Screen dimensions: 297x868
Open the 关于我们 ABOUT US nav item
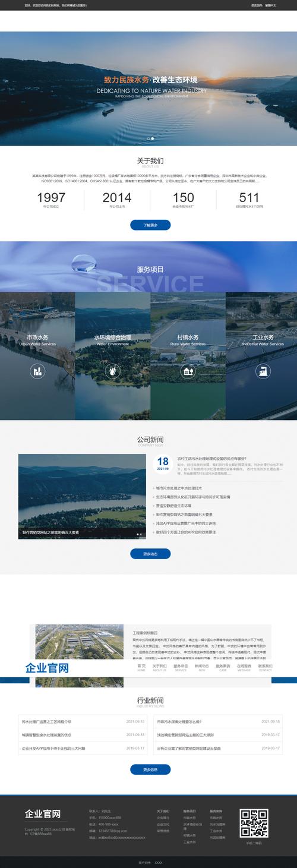pyautogui.click(x=160, y=668)
